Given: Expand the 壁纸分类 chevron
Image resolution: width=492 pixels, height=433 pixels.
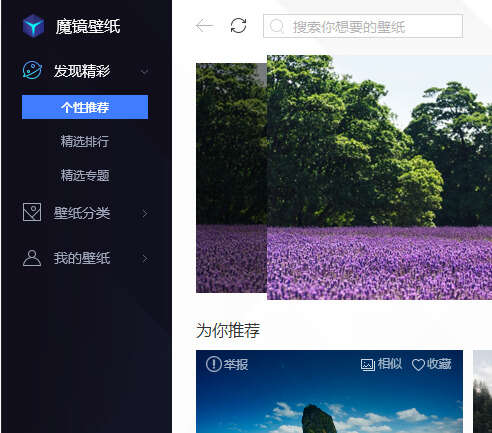Looking at the screenshot, I should point(145,213).
